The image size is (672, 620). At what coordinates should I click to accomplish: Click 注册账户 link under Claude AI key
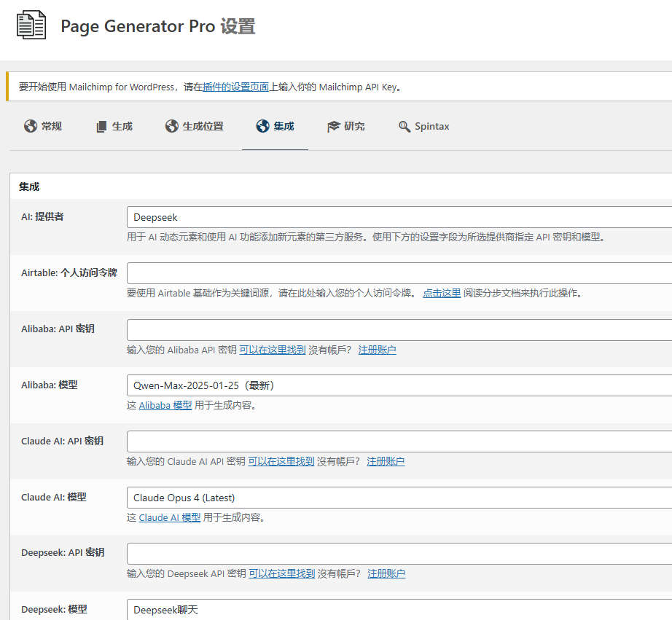(x=386, y=461)
